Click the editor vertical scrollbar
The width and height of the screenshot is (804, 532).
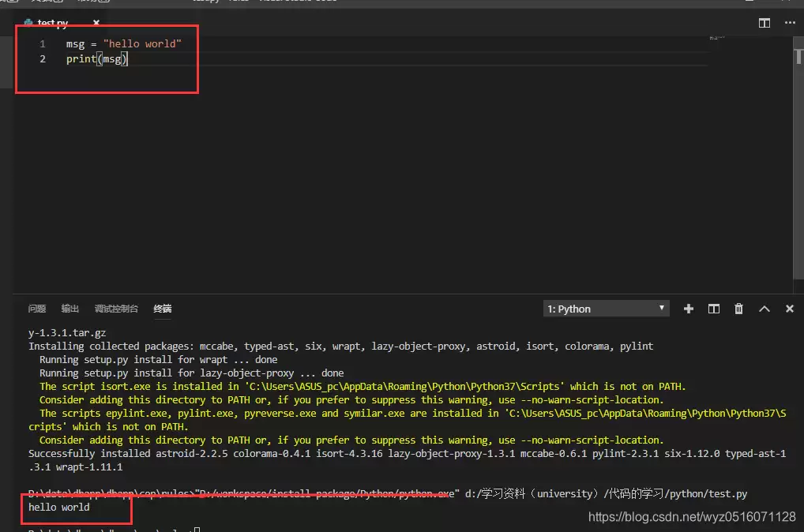798,158
